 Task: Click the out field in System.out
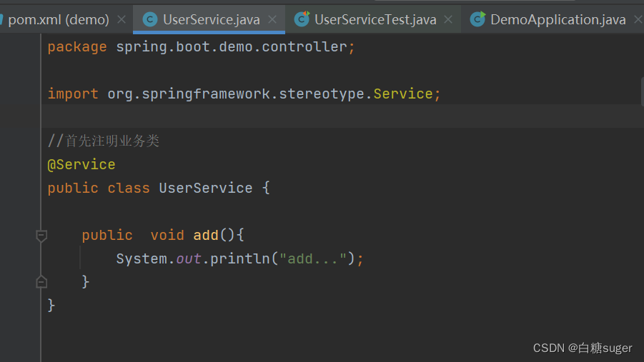pos(189,259)
